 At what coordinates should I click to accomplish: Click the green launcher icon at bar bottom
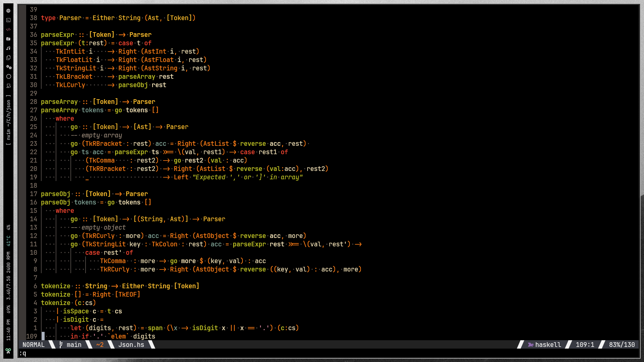[8, 351]
